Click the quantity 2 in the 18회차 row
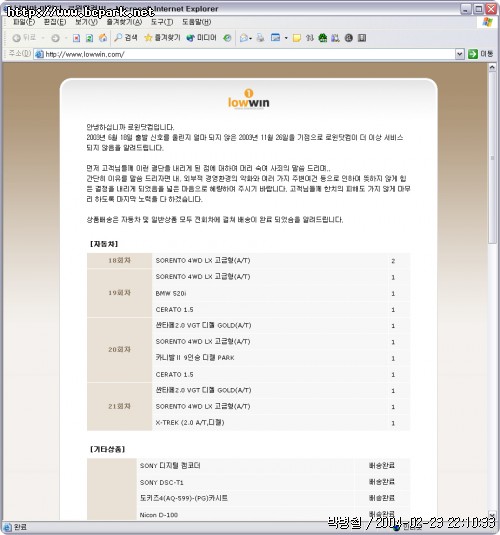The image size is (500, 535). pos(393,261)
